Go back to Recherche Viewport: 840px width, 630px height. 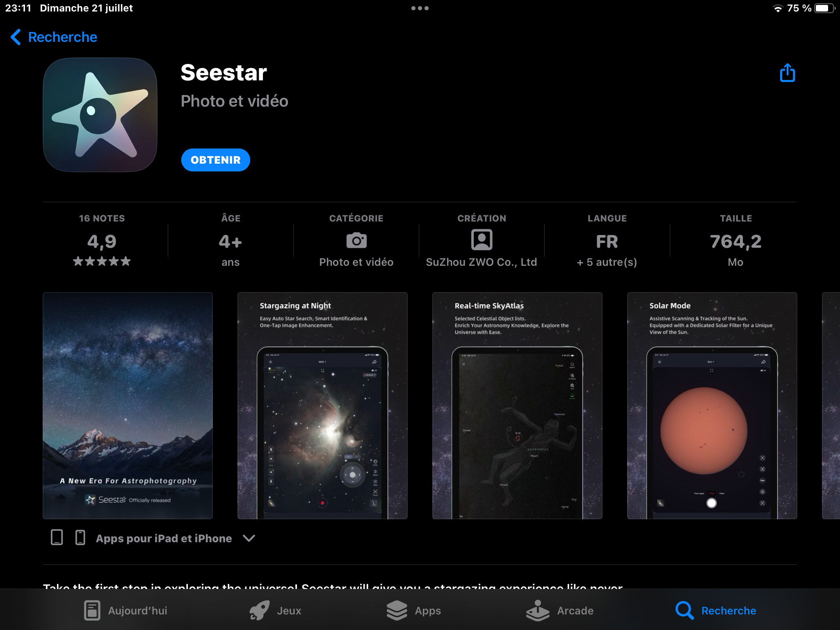coord(54,37)
